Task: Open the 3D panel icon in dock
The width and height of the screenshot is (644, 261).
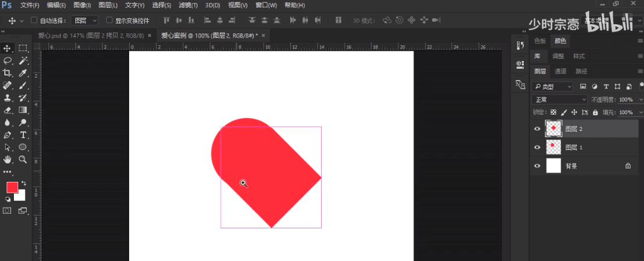Action: pos(520,85)
